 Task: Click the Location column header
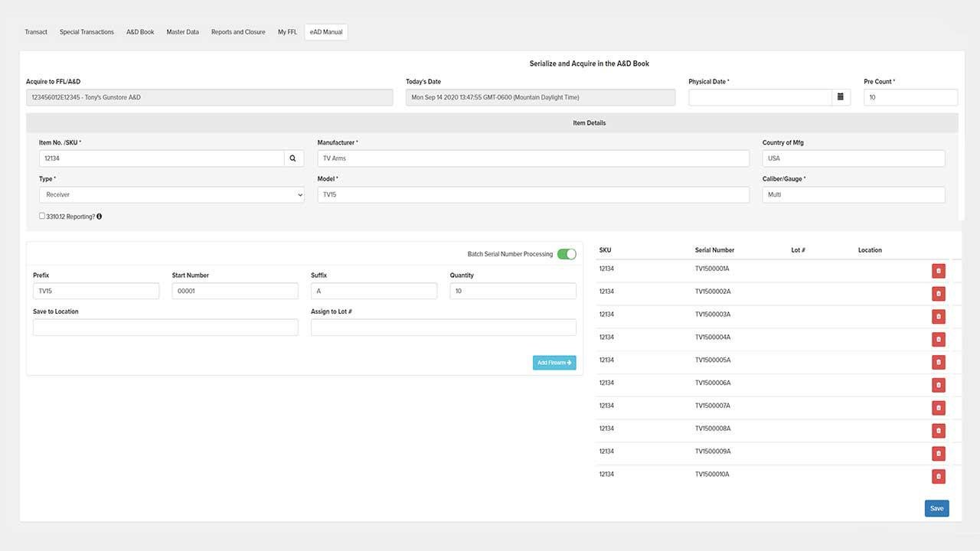click(x=870, y=250)
